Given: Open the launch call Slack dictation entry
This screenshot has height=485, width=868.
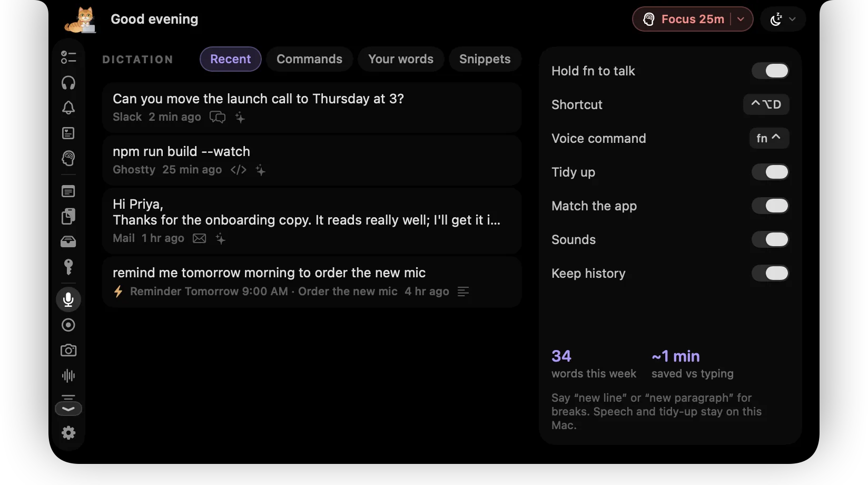Looking at the screenshot, I should tap(312, 108).
